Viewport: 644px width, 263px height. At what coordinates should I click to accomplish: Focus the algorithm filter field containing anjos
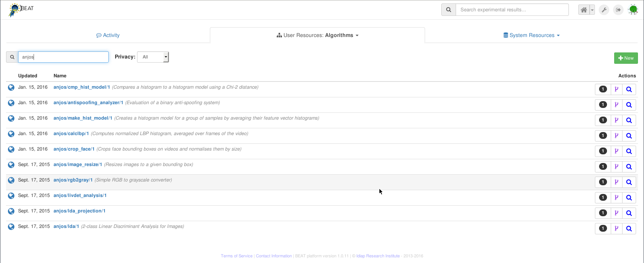63,57
